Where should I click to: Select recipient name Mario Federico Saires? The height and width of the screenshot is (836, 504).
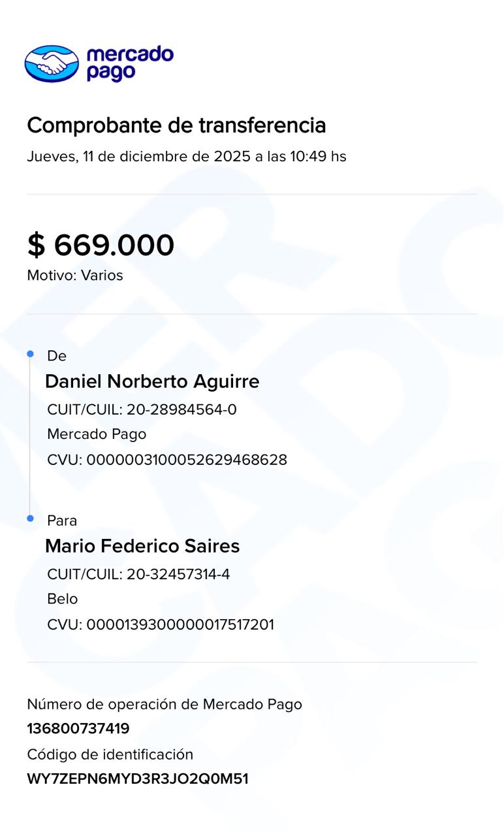[x=142, y=546]
